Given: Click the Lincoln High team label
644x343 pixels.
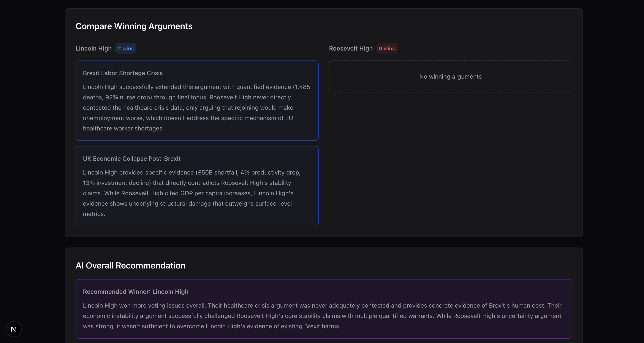Looking at the screenshot, I should (93, 49).
